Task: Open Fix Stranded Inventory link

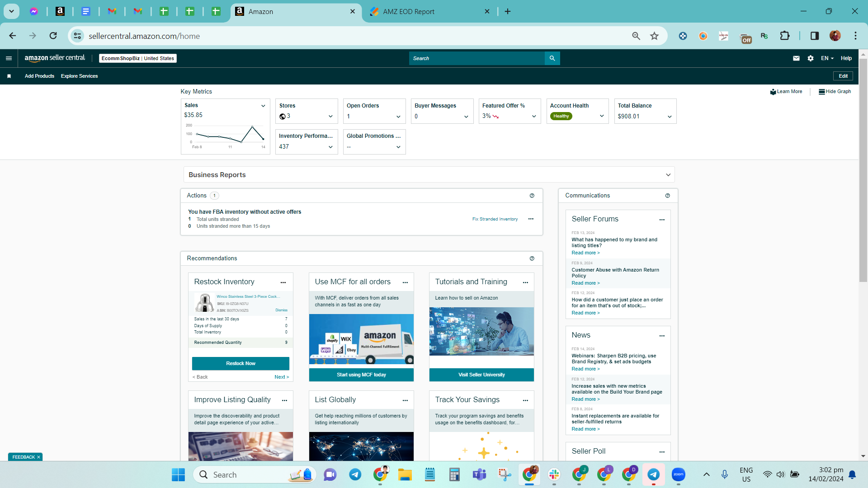Action: (x=495, y=219)
